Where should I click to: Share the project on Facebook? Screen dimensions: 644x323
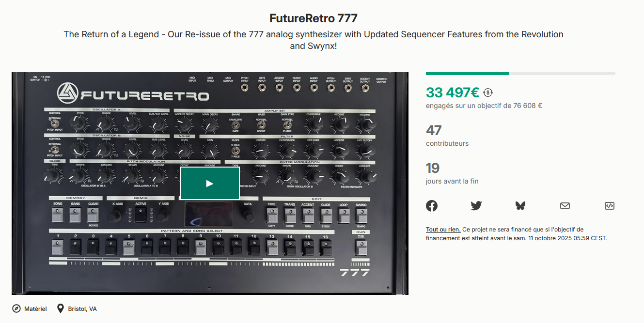432,206
